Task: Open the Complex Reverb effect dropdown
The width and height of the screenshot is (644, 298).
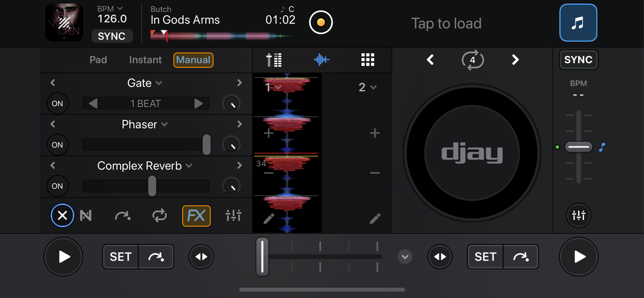Action: click(x=145, y=166)
